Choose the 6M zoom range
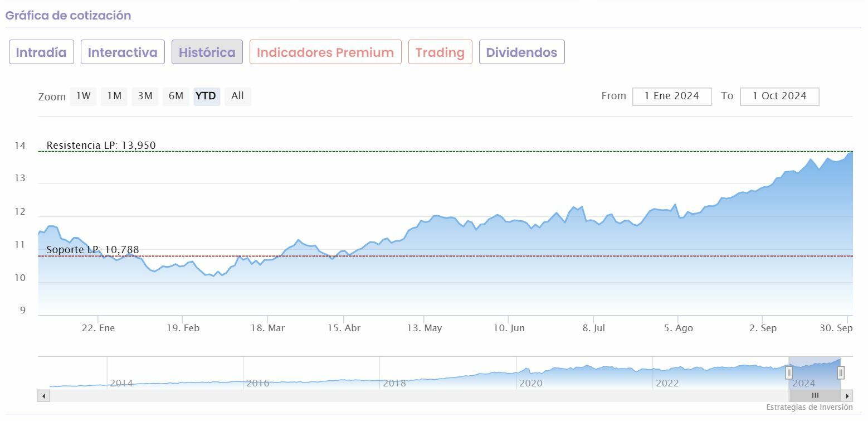Viewport: 868px width, 421px height. (x=176, y=96)
